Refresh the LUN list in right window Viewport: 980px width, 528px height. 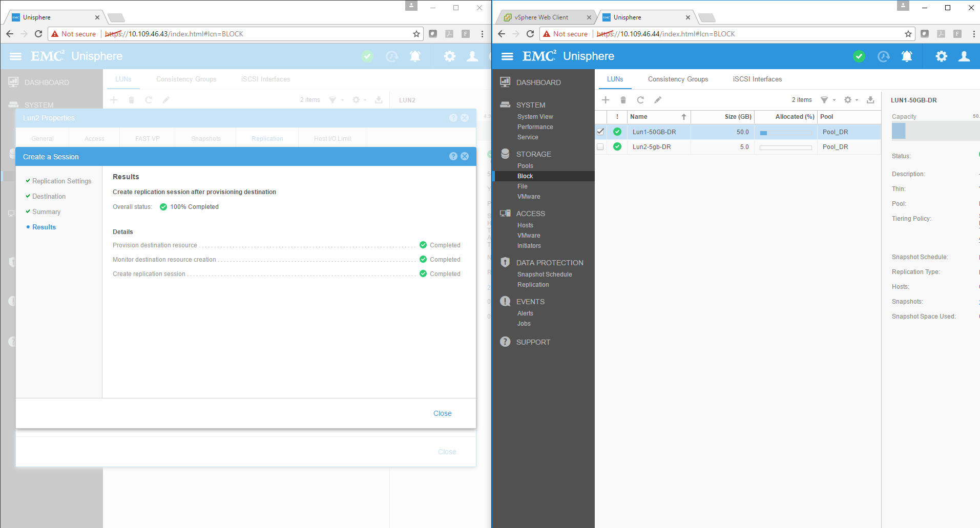(x=640, y=100)
